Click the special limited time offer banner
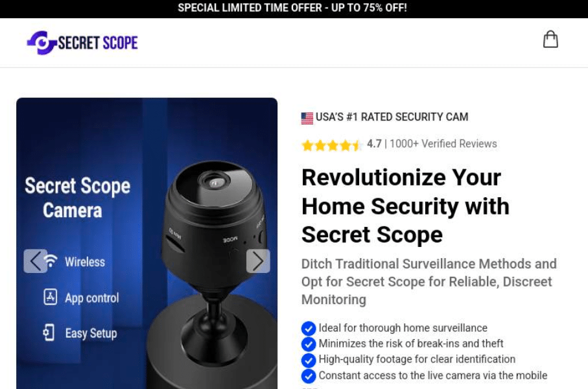The width and height of the screenshot is (588, 389). pyautogui.click(x=292, y=8)
